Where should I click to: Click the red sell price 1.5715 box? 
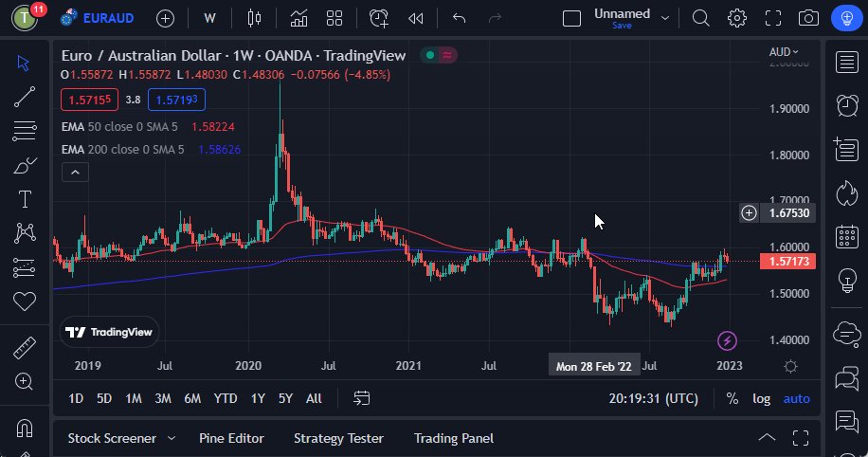89,100
